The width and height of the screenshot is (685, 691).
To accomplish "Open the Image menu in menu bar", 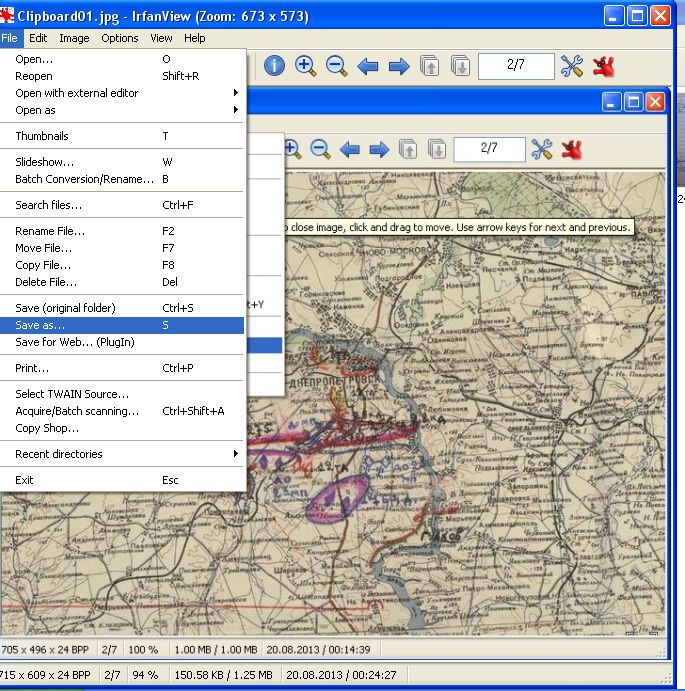I will point(74,38).
